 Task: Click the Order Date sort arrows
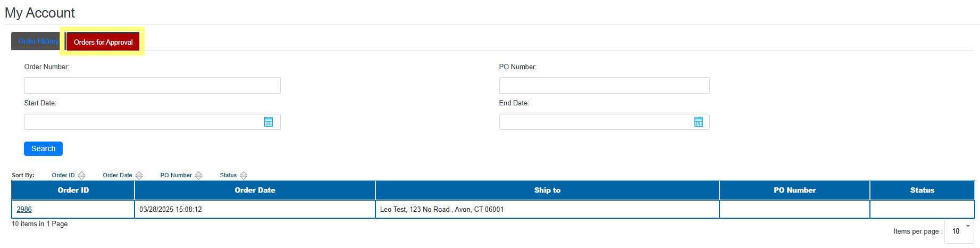[139, 175]
